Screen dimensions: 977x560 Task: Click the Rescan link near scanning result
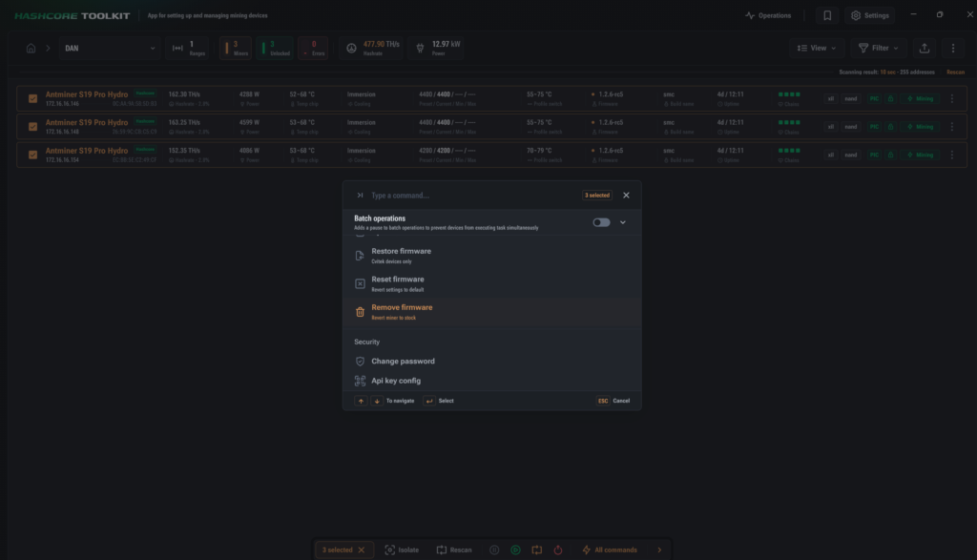click(955, 73)
